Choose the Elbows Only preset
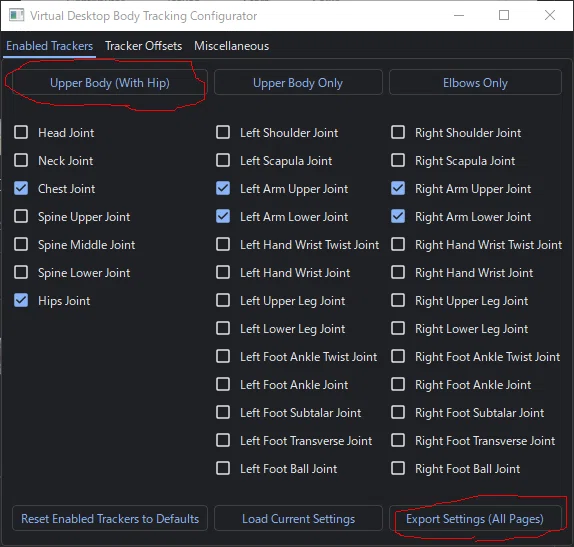 [475, 83]
